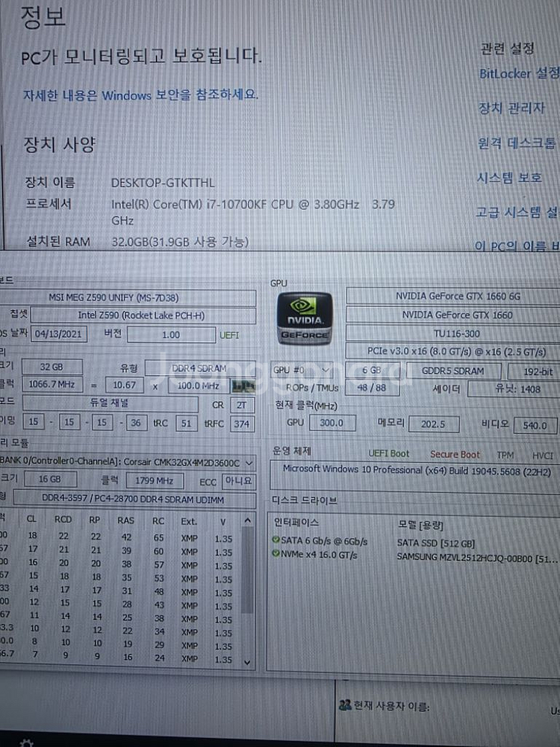The height and width of the screenshot is (747, 560).
Task: Click the timing table scroll-down arrow
Action: click(x=247, y=662)
